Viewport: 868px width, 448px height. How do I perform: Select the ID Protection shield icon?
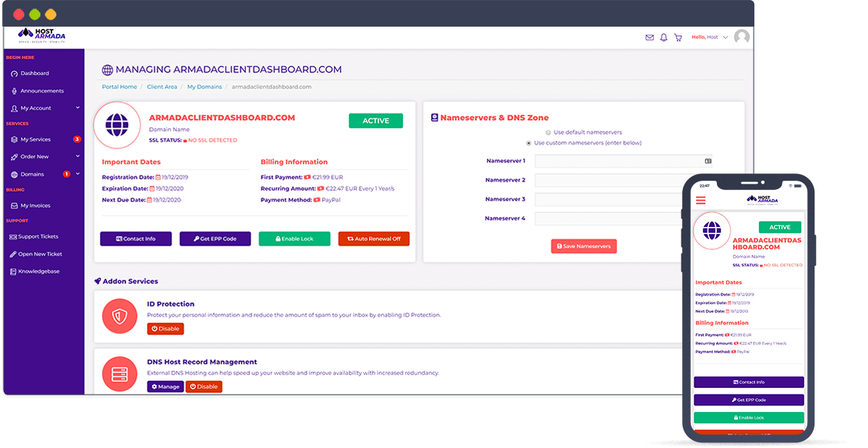[x=119, y=316]
